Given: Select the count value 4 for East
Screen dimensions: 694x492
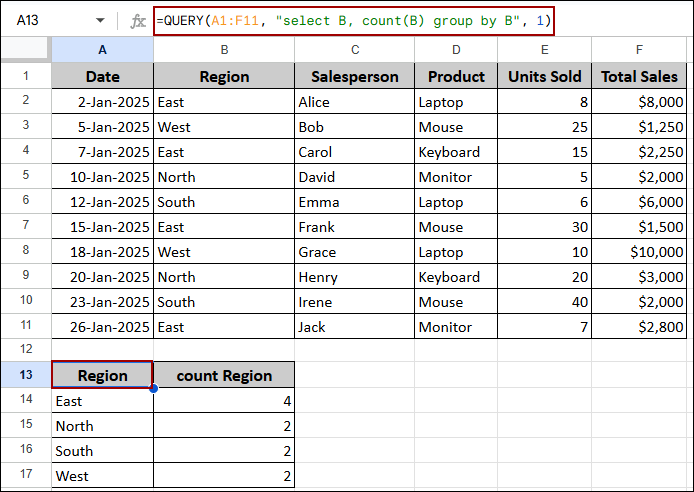Looking at the screenshot, I should coord(224,401).
